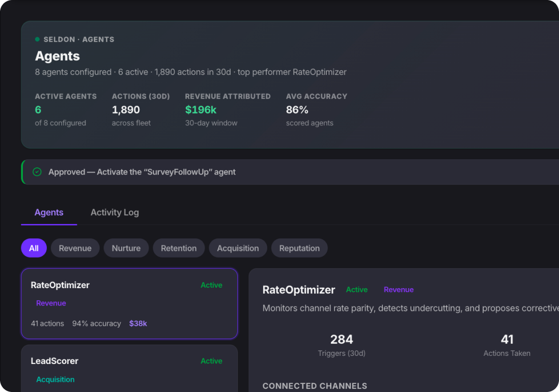Click the 'Monitors channel rate parity' description
The image size is (559, 392).
[x=411, y=309]
